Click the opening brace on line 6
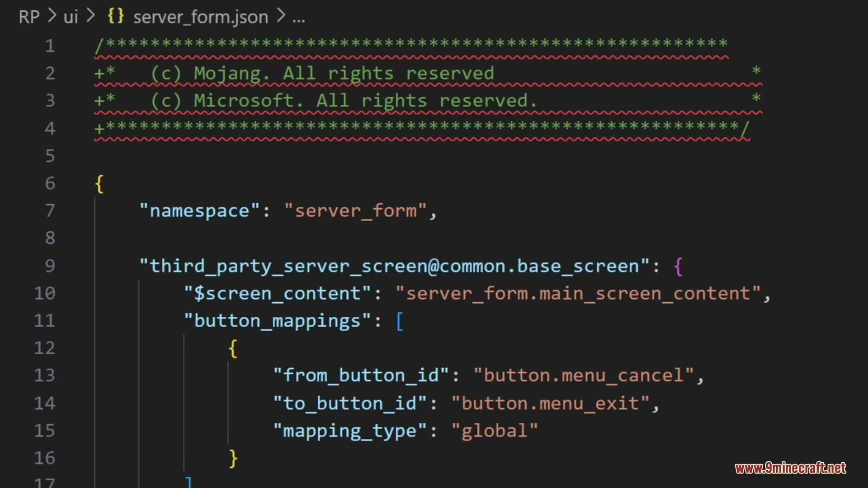The width and height of the screenshot is (868, 488). coord(99,184)
